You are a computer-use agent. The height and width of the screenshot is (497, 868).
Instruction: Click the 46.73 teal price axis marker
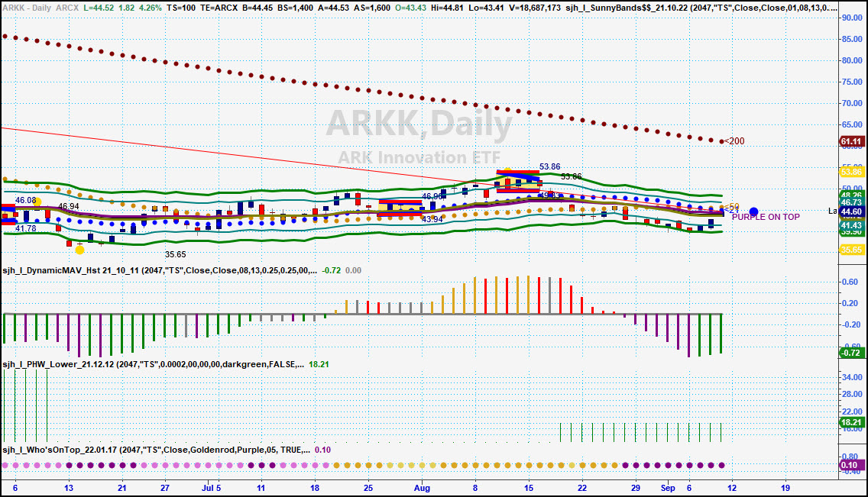point(851,203)
